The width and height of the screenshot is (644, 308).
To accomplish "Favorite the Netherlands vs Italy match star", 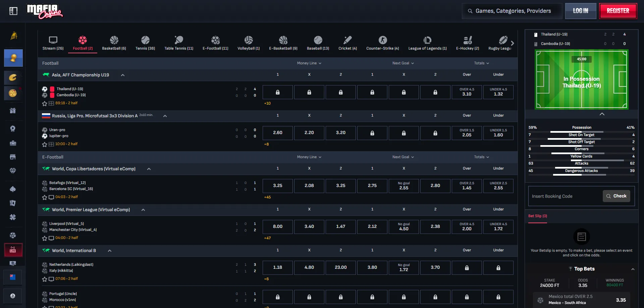I will point(45,279).
